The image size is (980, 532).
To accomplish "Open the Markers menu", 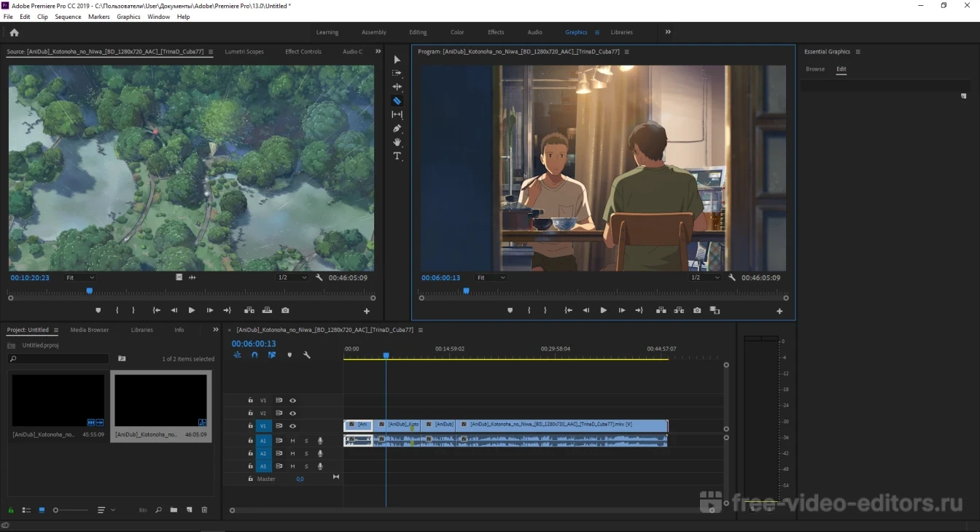I will (x=99, y=17).
